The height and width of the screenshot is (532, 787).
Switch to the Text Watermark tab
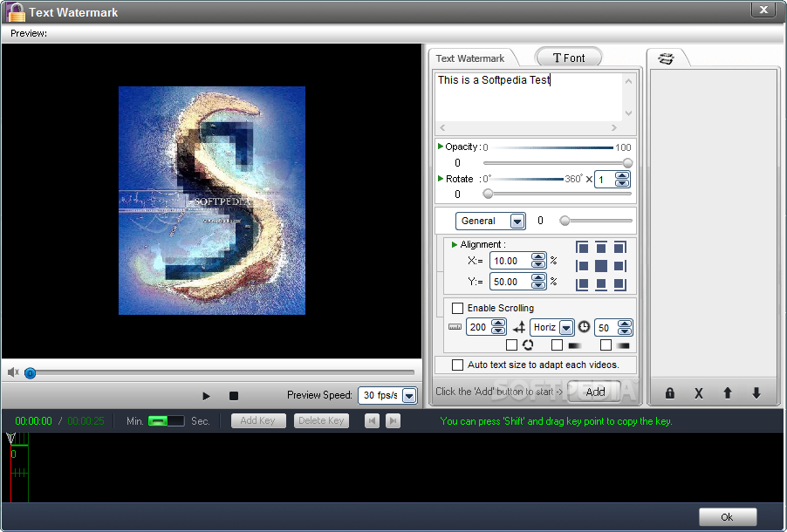click(x=470, y=58)
